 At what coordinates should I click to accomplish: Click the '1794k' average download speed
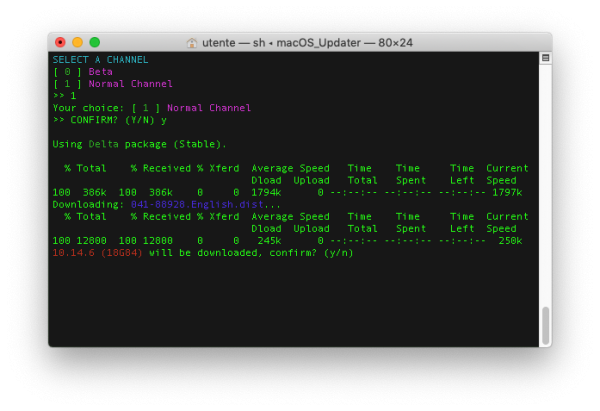click(x=266, y=192)
